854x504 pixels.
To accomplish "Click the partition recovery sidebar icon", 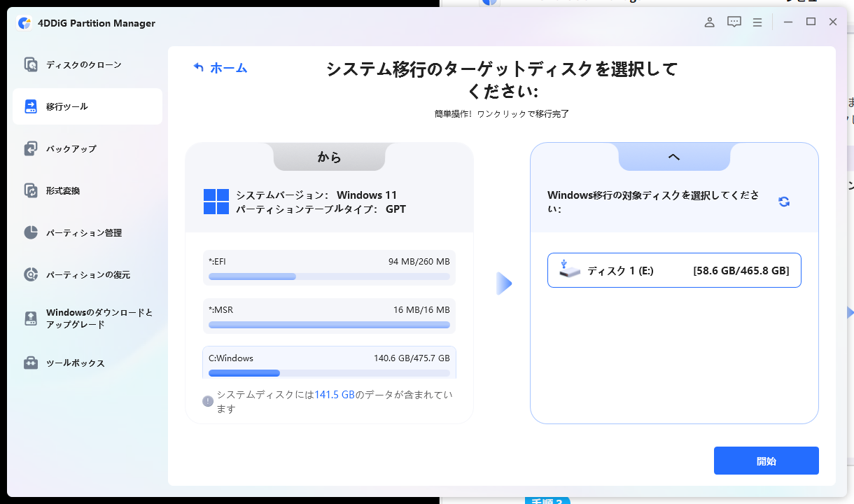I will pos(31,274).
